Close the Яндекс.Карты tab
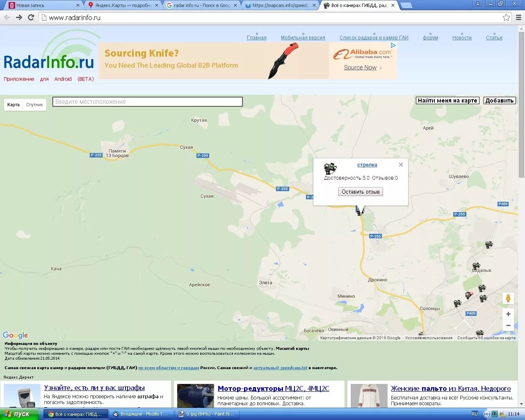This screenshot has width=525, height=420. (x=157, y=5)
